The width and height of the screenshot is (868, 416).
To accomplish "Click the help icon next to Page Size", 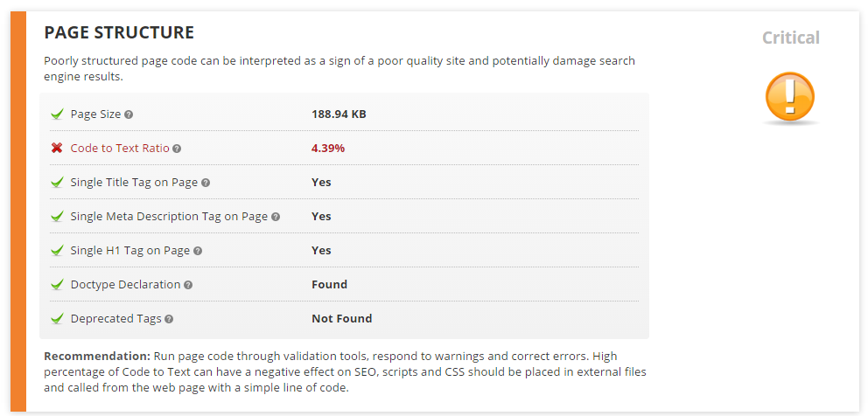I will click(x=129, y=114).
